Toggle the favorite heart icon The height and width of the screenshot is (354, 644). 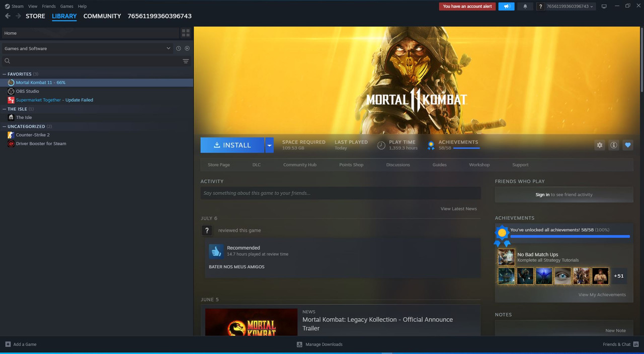tap(627, 145)
